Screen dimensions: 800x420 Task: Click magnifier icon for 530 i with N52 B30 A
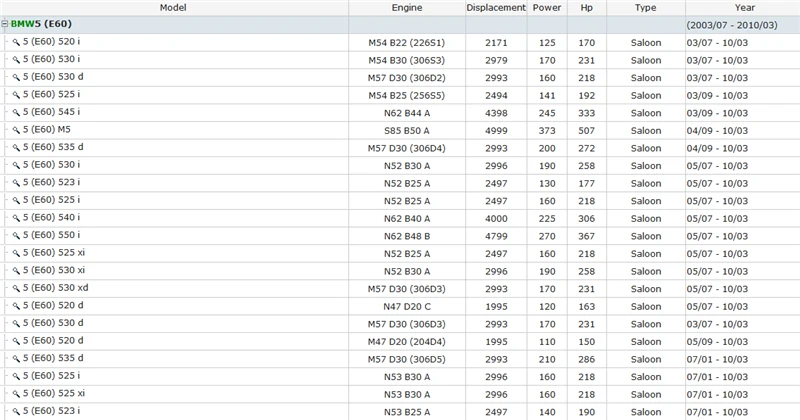coord(16,165)
